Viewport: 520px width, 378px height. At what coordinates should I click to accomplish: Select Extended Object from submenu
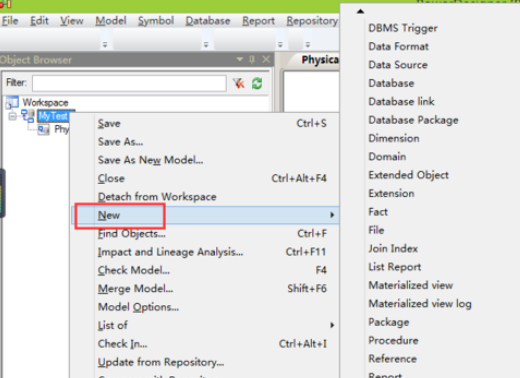tap(408, 175)
